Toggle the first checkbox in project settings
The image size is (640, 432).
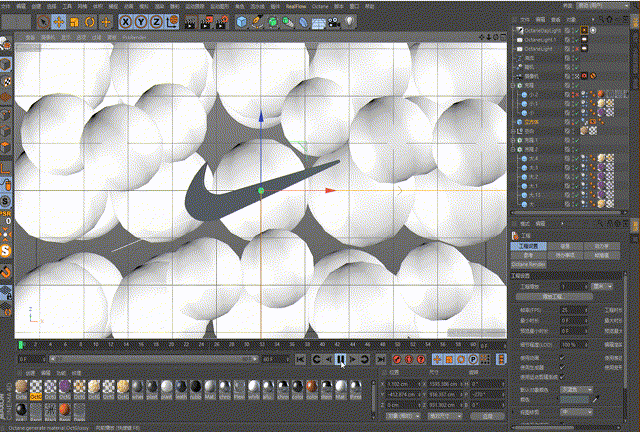[562, 358]
